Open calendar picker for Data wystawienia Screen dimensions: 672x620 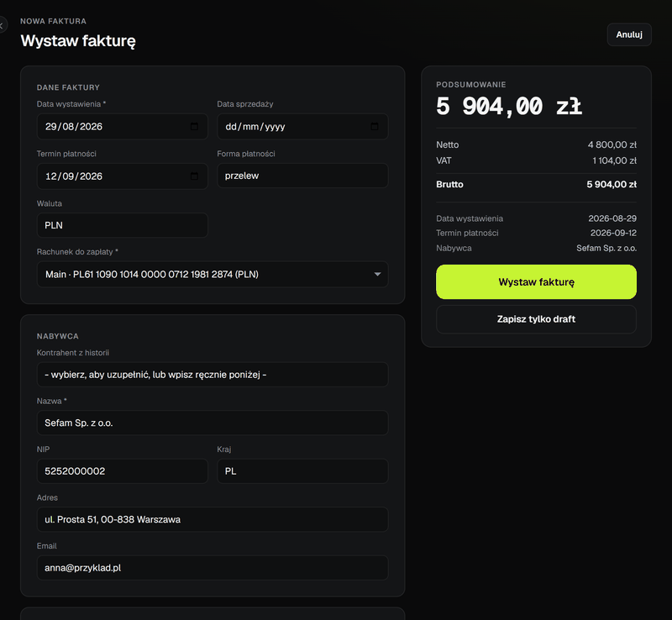pos(194,127)
